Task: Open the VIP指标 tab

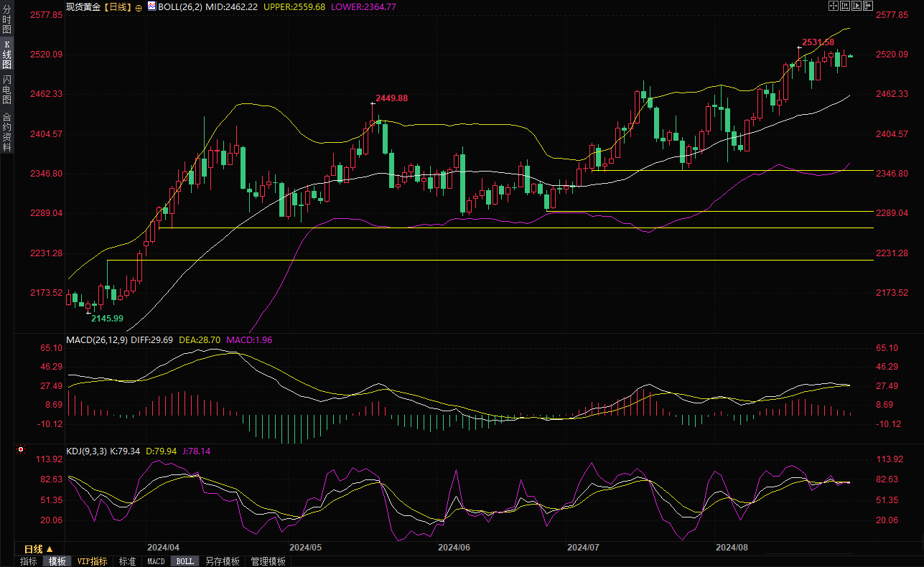Action: click(92, 561)
